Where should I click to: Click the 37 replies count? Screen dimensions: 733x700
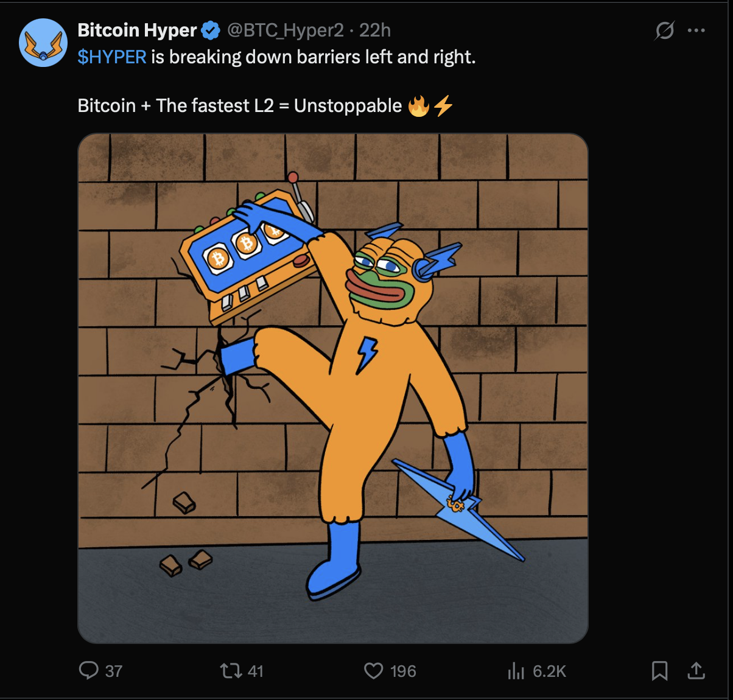click(x=114, y=671)
